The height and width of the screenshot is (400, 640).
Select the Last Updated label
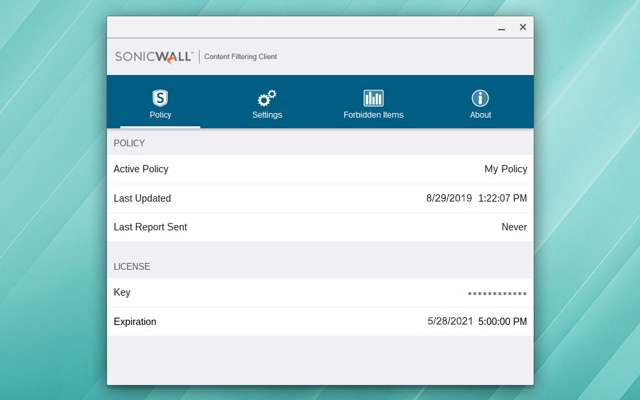click(x=142, y=198)
